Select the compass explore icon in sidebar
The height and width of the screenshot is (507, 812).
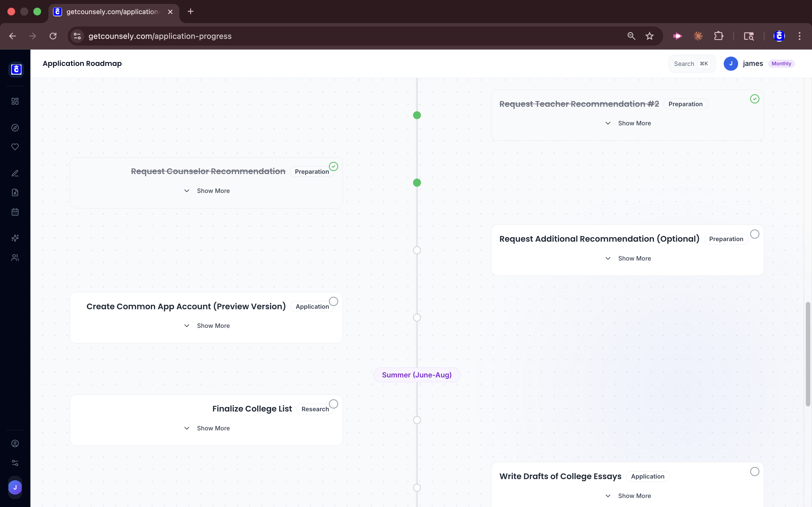point(15,127)
